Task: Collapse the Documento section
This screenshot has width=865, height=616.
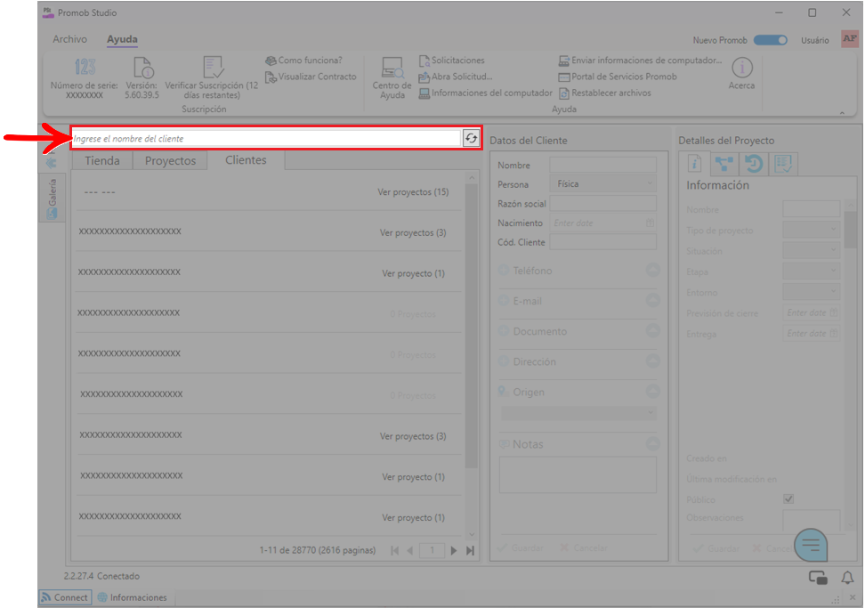Action: (652, 330)
